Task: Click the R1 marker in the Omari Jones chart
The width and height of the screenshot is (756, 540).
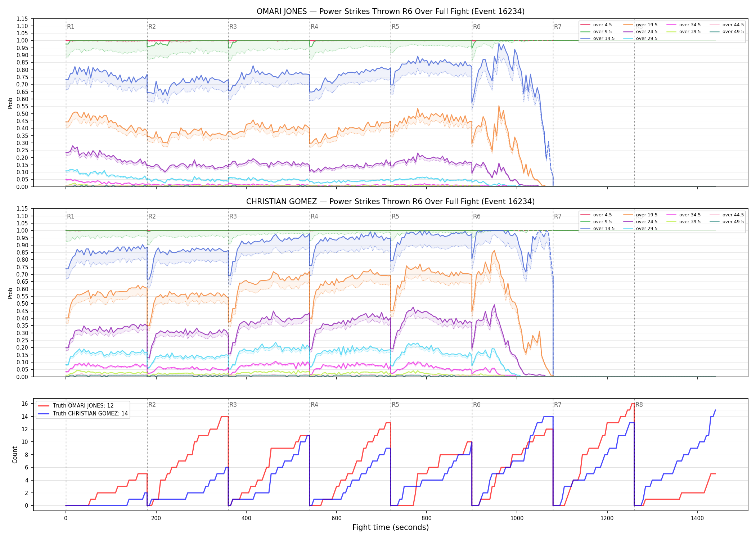Action: click(x=71, y=27)
